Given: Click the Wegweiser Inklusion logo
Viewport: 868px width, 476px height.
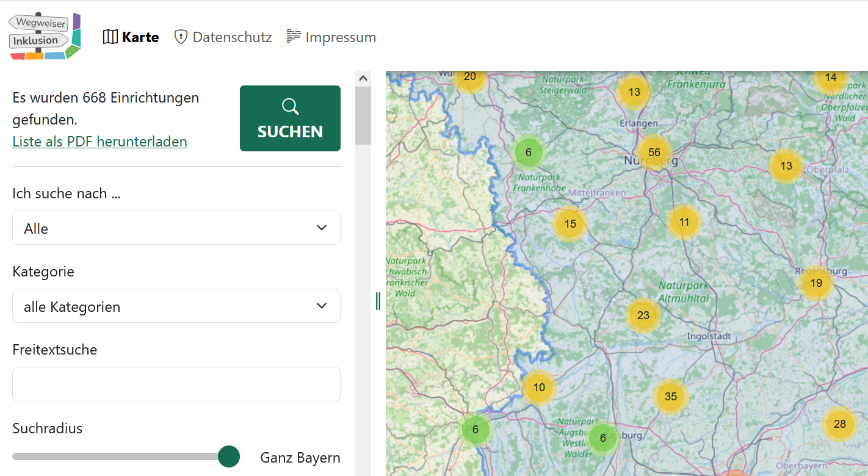Looking at the screenshot, I should [45, 36].
